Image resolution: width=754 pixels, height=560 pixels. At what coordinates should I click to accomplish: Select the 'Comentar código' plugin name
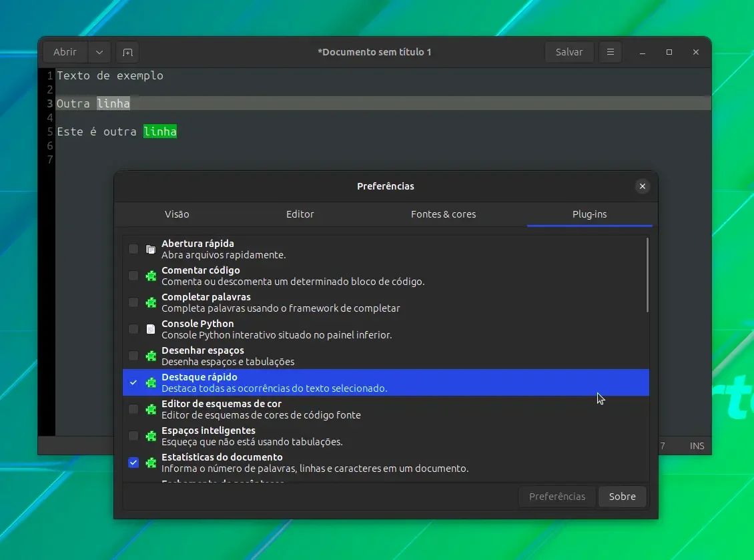(x=201, y=270)
